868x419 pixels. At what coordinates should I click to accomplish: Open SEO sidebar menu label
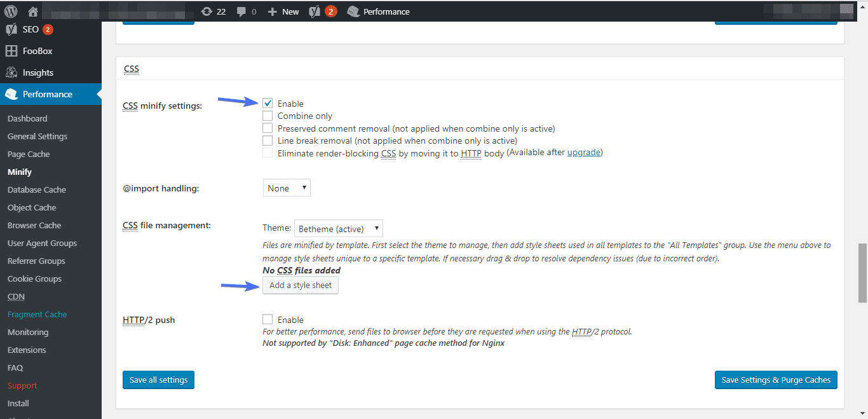31,29
